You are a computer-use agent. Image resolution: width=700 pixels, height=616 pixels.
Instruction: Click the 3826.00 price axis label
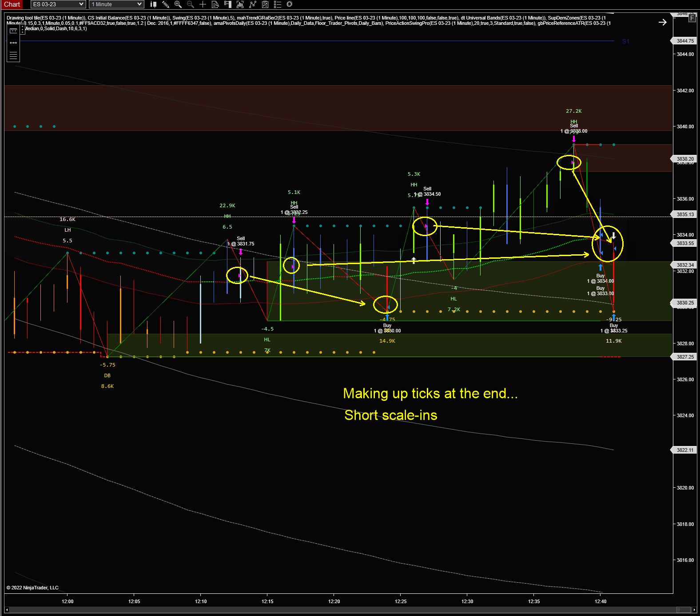pos(685,379)
